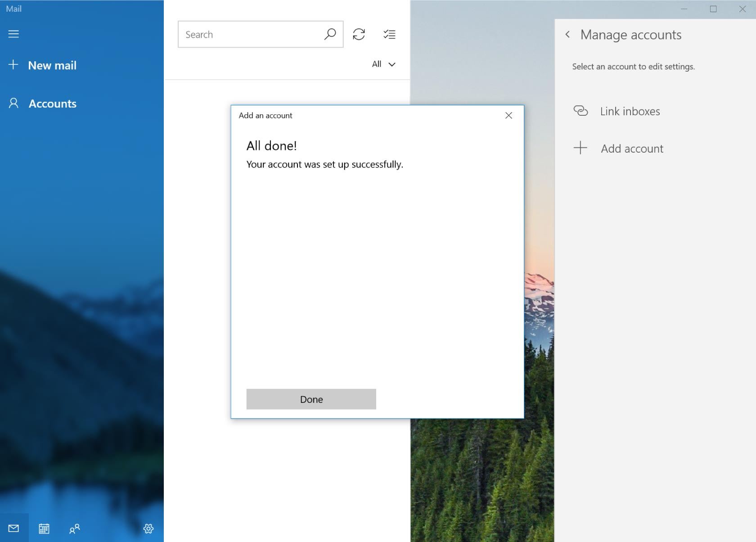Open the People app icon
Screen dimensions: 756x542
(x=75, y=528)
